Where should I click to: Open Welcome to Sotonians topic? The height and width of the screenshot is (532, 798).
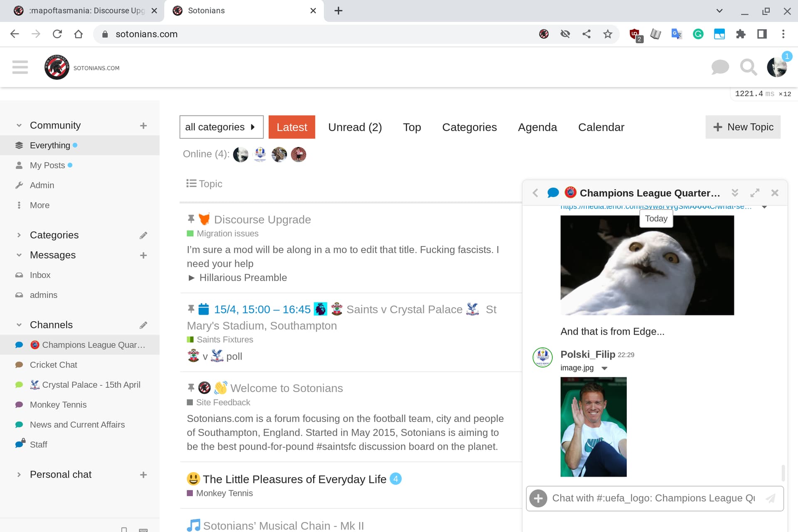click(286, 388)
